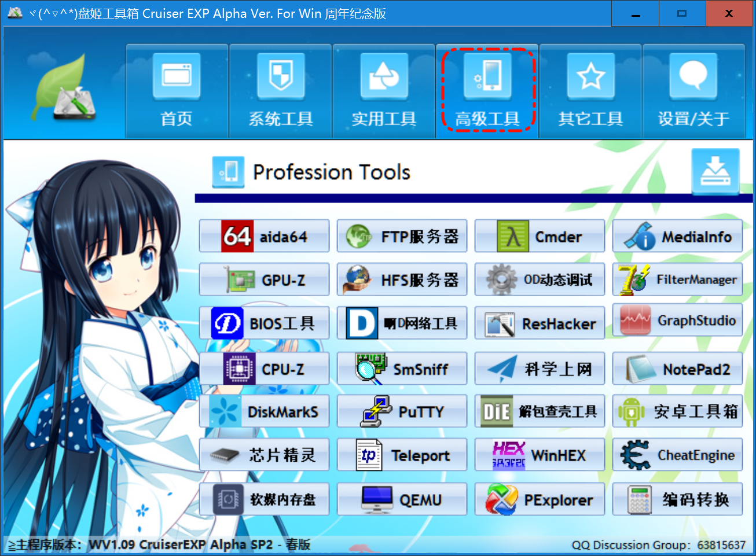Screen dimensions: 756x556
Task: Launch ResHacker
Action: tap(540, 323)
